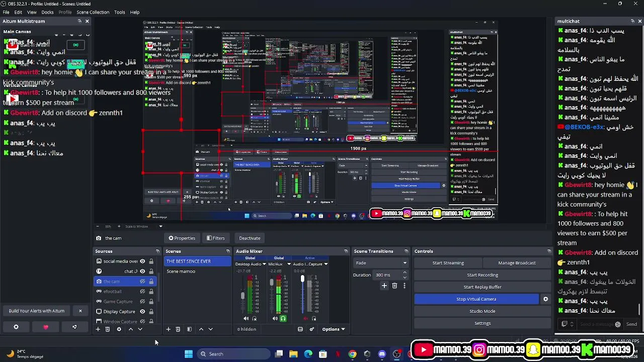Viewport: 644px width, 362px height.
Task: Show the efootball source
Action: 142,292
